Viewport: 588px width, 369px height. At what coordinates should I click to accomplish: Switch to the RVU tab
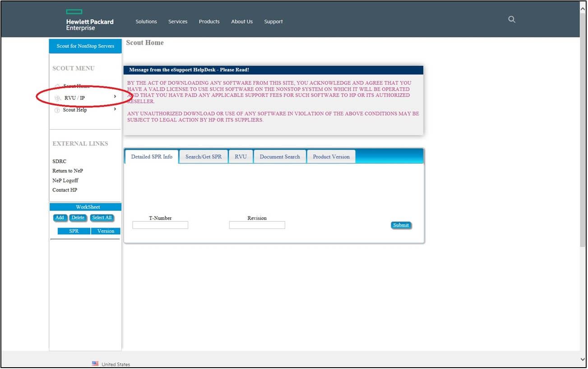click(x=241, y=157)
